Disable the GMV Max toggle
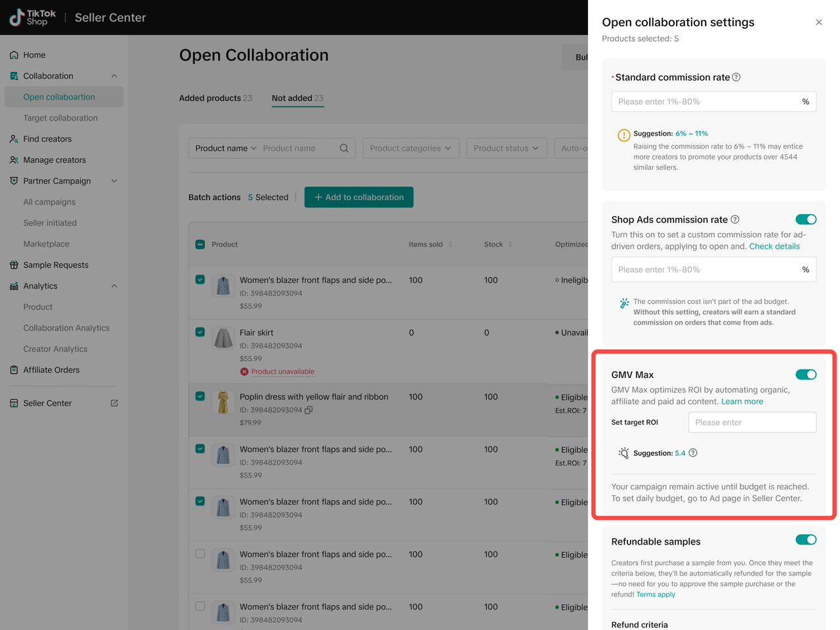The width and height of the screenshot is (840, 630). pos(805,375)
